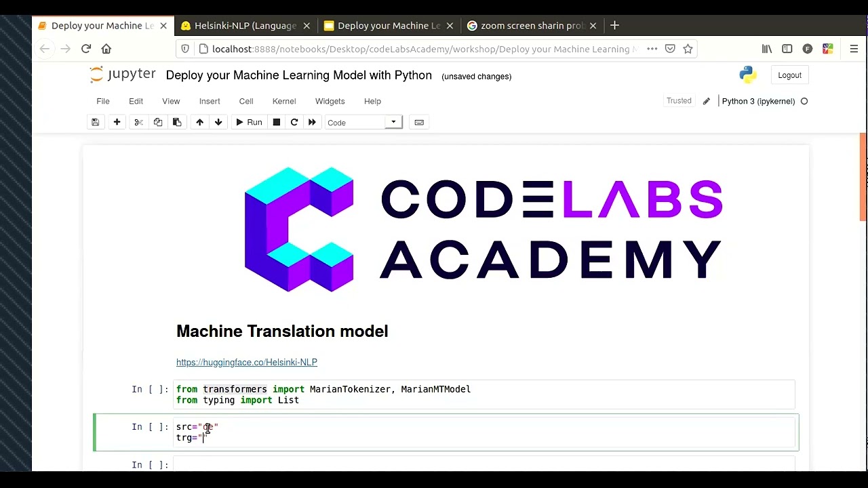Image resolution: width=868 pixels, height=488 pixels.
Task: Click the page scrollbar thumb
Action: tap(863, 176)
